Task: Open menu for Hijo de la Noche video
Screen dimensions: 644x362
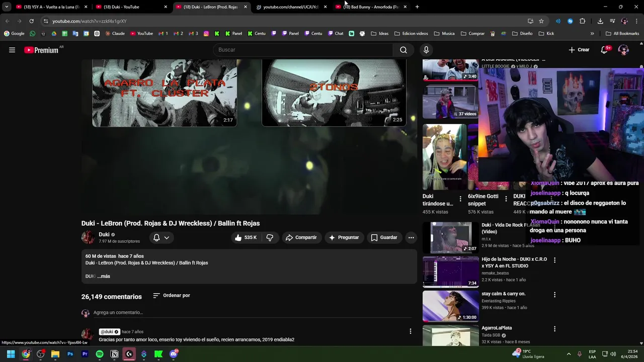Action: (554, 260)
